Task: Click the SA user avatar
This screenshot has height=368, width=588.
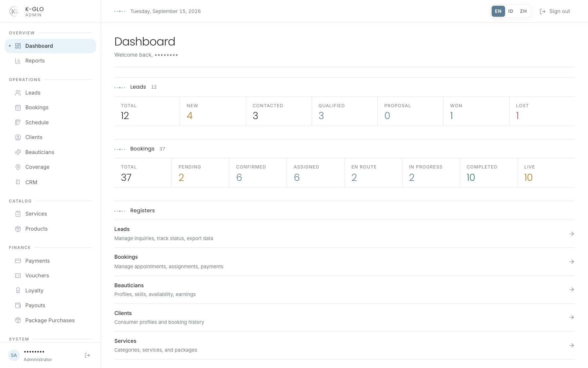Action: click(x=14, y=355)
